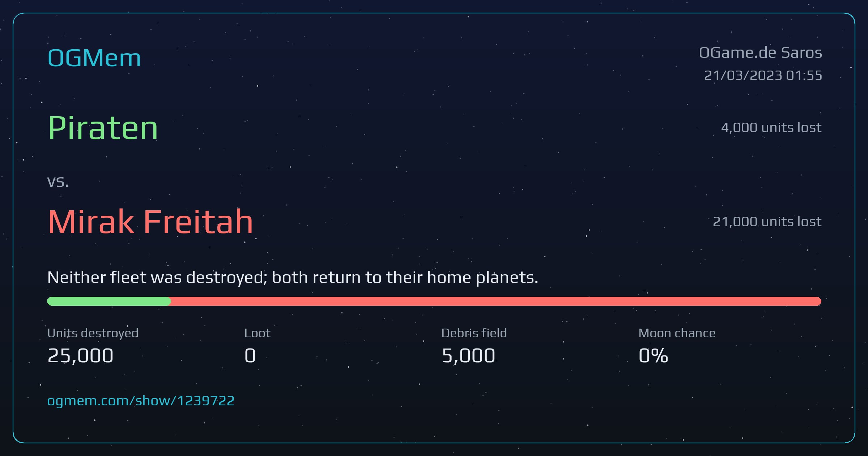The height and width of the screenshot is (456, 868).
Task: Click the Units destroyed label
Action: (93, 333)
